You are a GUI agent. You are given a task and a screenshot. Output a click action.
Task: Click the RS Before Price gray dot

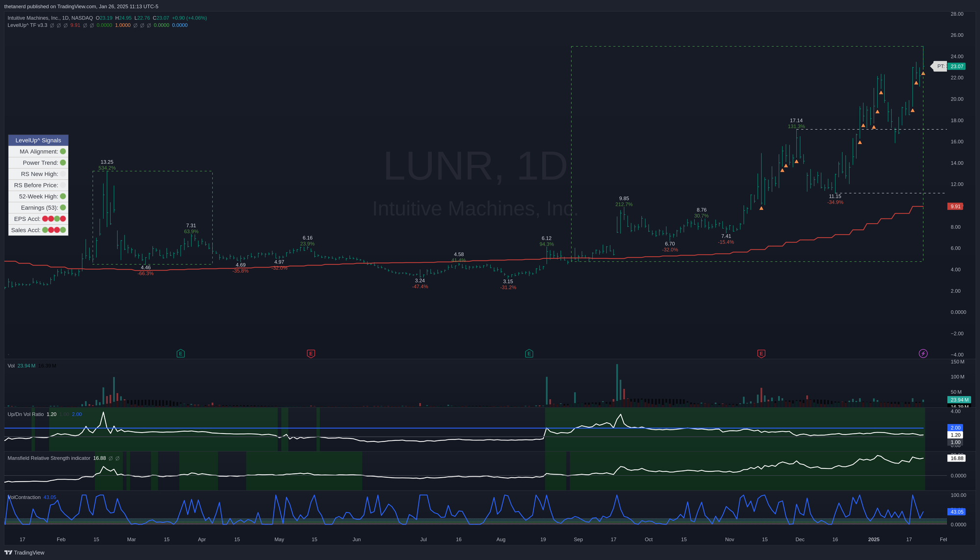[x=63, y=185]
